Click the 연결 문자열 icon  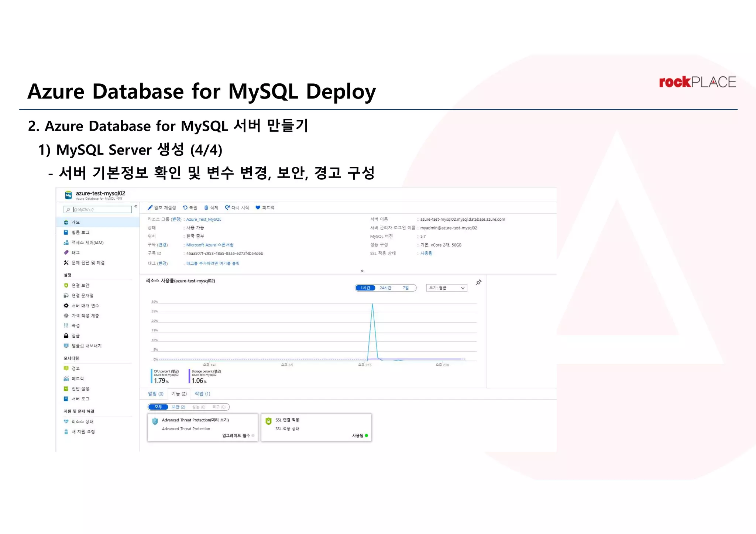tap(66, 295)
